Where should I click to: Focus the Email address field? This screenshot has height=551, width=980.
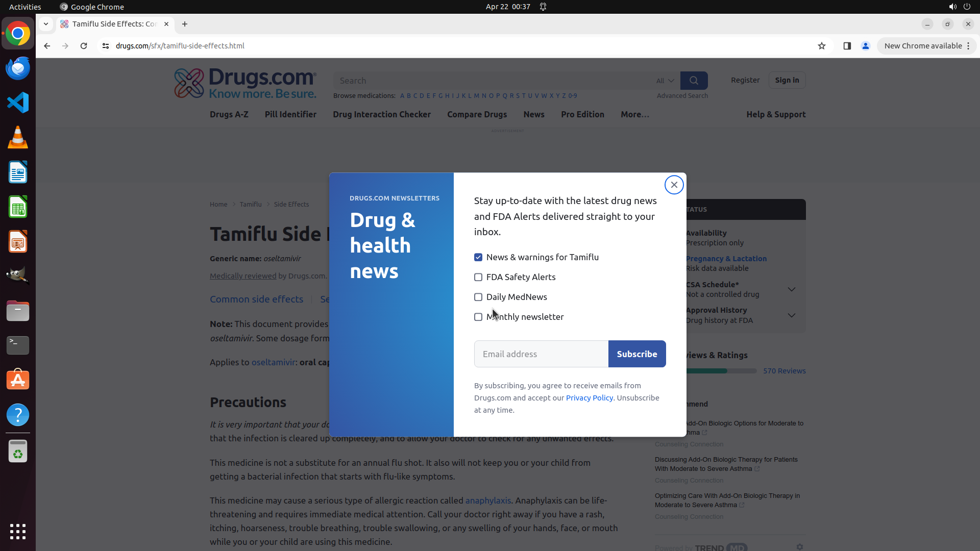click(541, 354)
